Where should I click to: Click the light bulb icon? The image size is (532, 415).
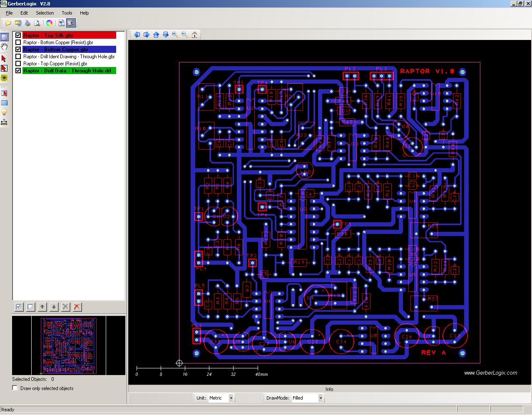point(4,112)
